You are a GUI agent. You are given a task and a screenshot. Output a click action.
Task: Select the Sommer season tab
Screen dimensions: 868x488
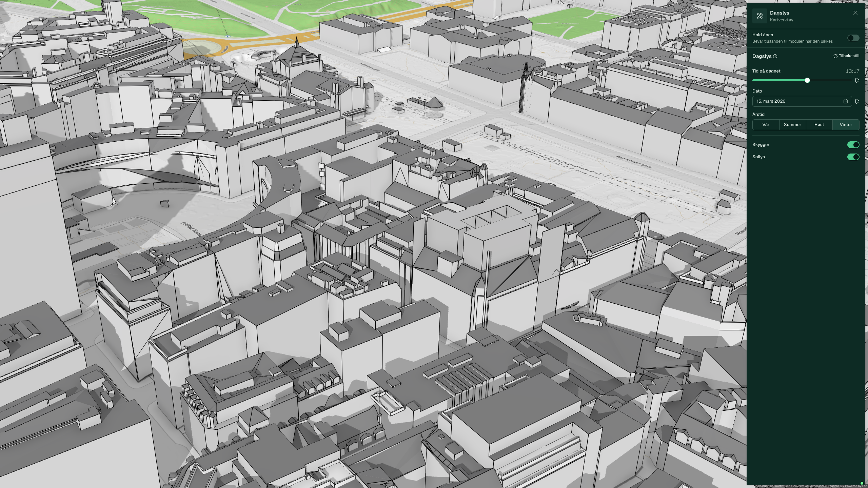(x=792, y=125)
